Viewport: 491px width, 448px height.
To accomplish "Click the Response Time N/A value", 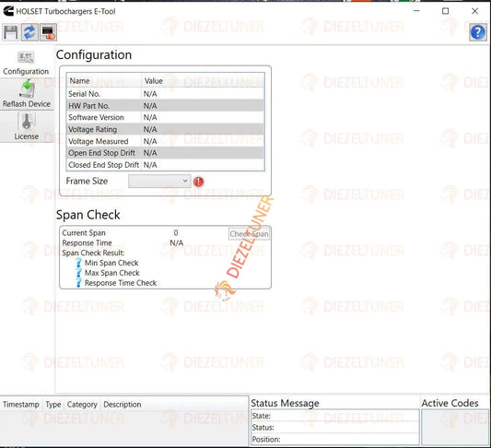I will tap(177, 242).
